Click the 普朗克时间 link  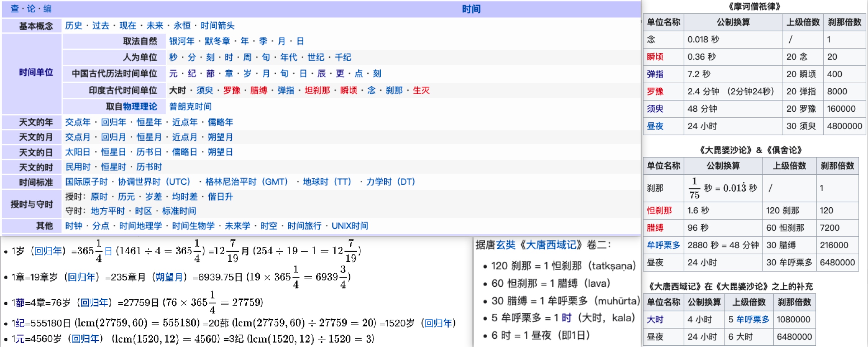coord(190,107)
